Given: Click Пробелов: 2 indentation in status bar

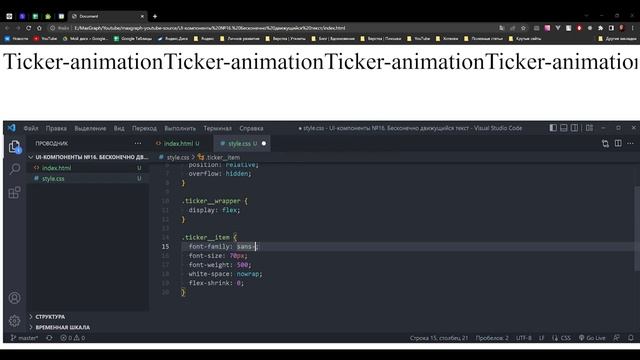Looking at the screenshot, I should (x=492, y=338).
